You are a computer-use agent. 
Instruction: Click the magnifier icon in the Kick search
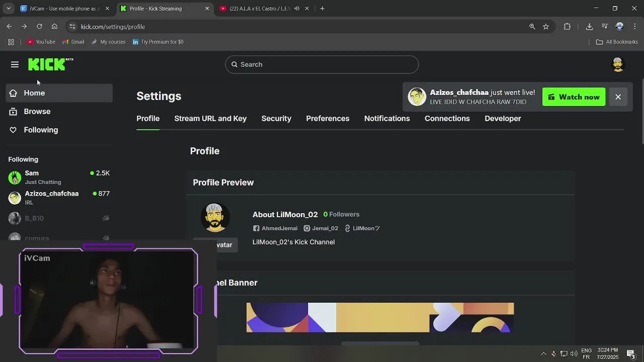pyautogui.click(x=234, y=64)
